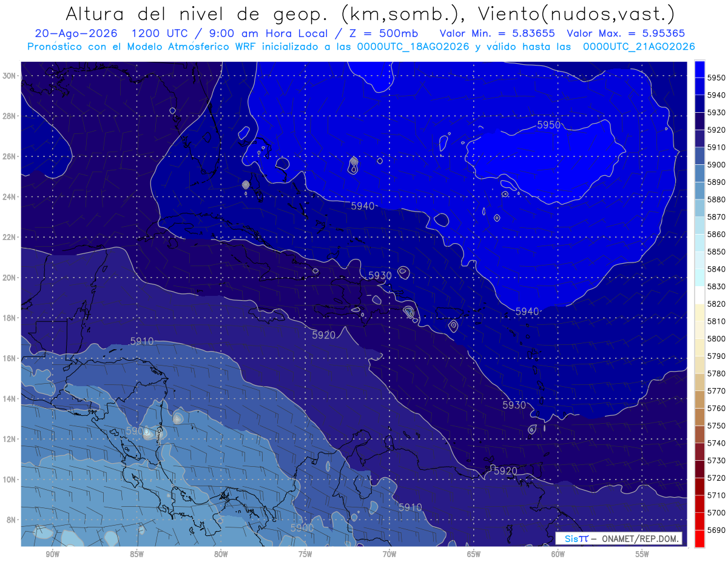The width and height of the screenshot is (728, 562).
Task: Click the colorbar tick label 5870
Action: tap(716, 216)
